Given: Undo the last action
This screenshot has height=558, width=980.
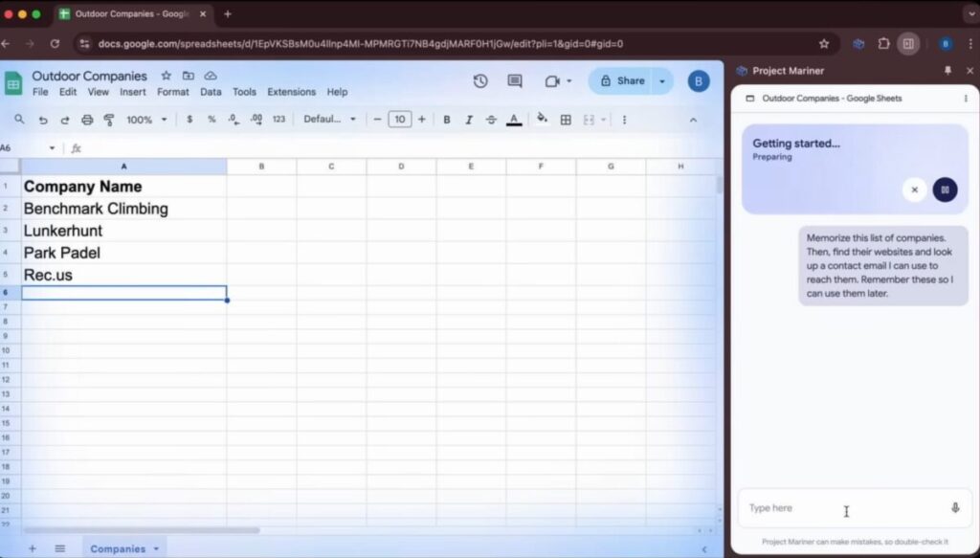Looking at the screenshot, I should [42, 120].
